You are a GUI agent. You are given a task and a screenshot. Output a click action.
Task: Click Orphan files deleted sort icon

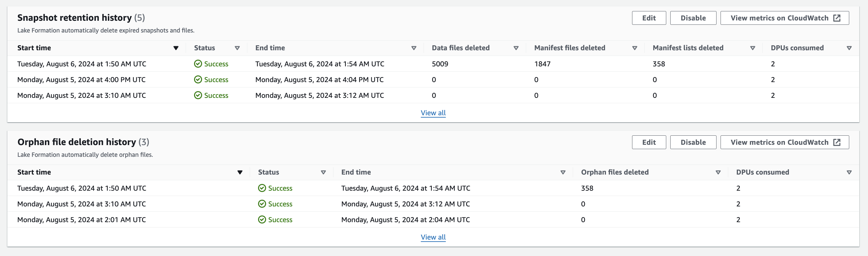[x=718, y=173]
